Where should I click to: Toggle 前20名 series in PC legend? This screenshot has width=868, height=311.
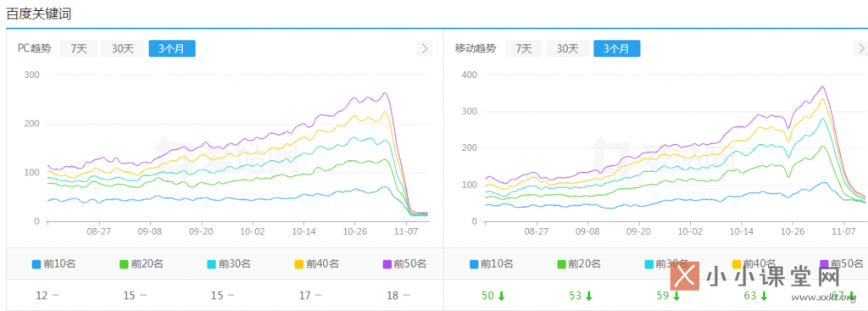pos(142,264)
